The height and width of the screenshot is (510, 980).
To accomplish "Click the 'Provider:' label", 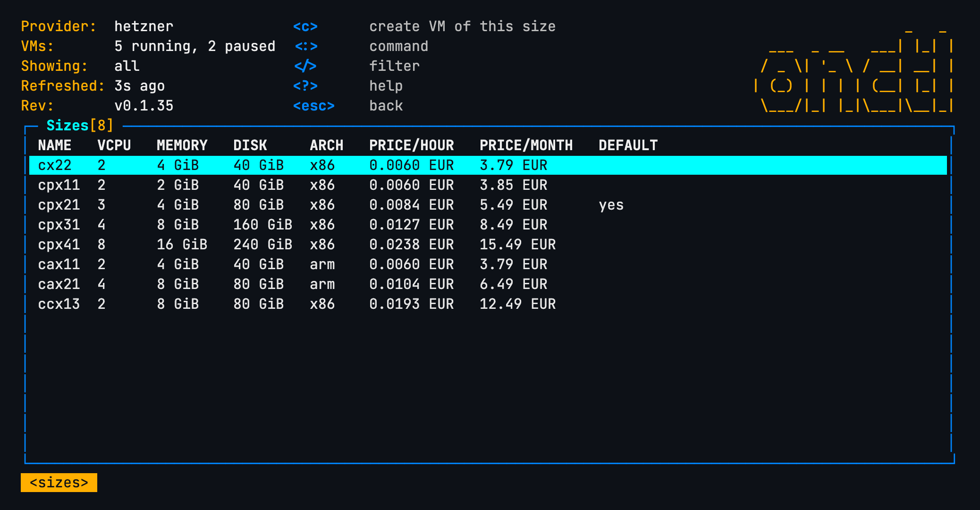I will click(x=59, y=26).
